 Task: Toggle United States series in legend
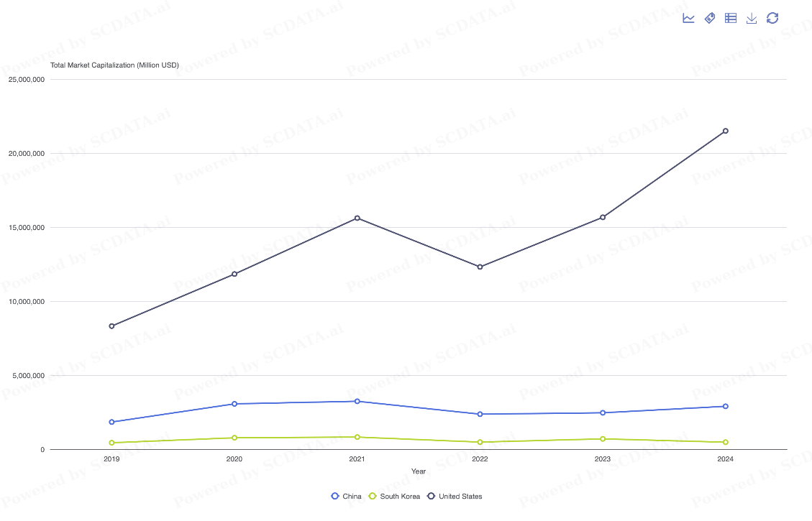click(455, 497)
